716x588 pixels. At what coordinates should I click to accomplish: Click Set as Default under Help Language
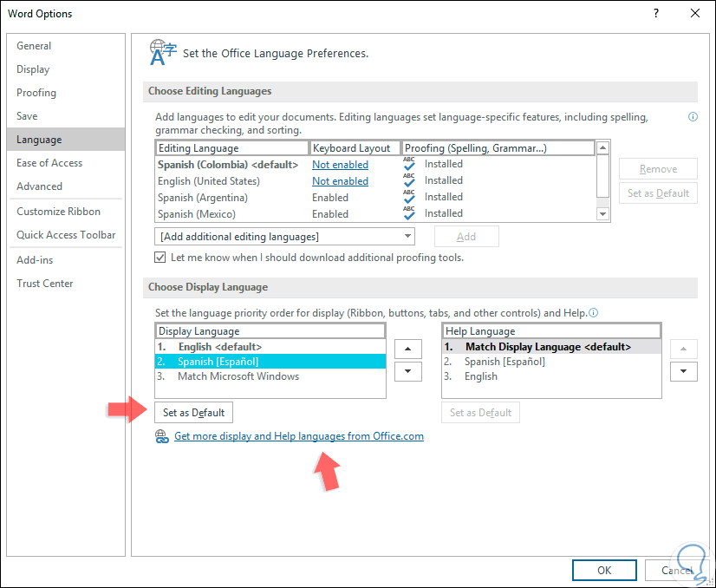(x=480, y=413)
